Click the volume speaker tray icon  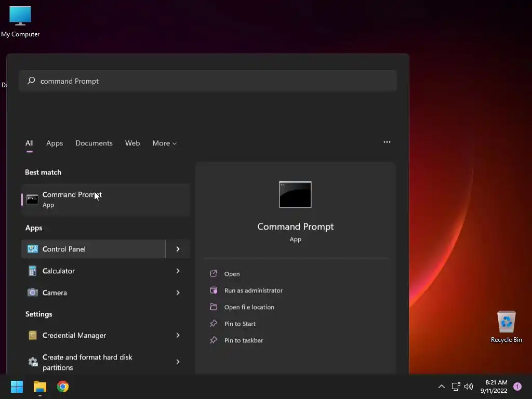pos(469,387)
